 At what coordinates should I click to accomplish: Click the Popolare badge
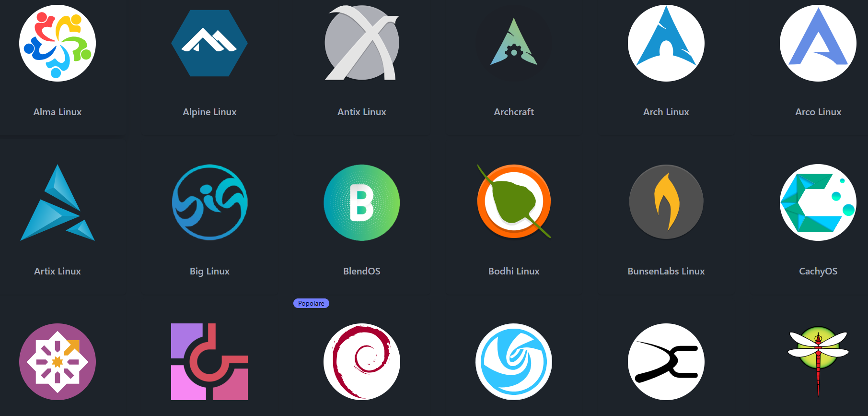tap(311, 303)
